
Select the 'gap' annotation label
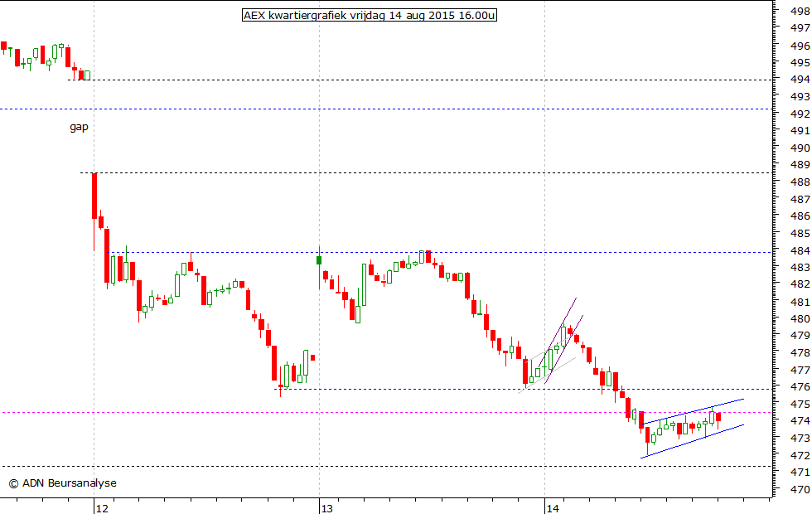pyautogui.click(x=79, y=127)
